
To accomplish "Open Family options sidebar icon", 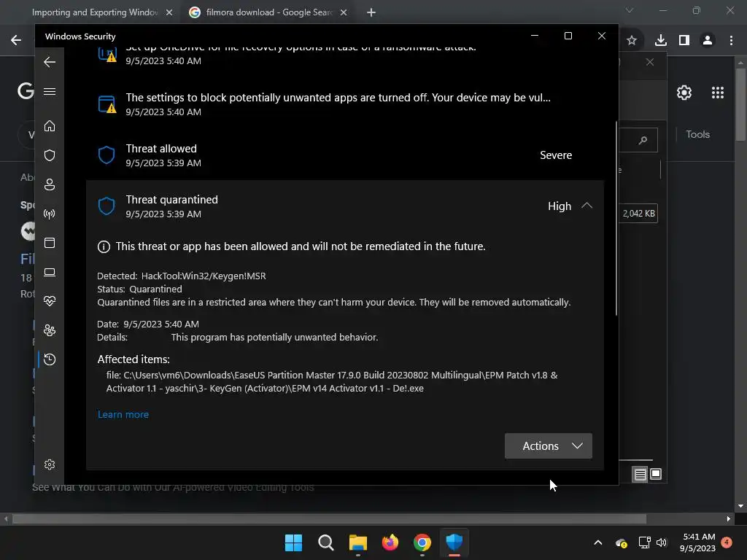I will point(50,330).
